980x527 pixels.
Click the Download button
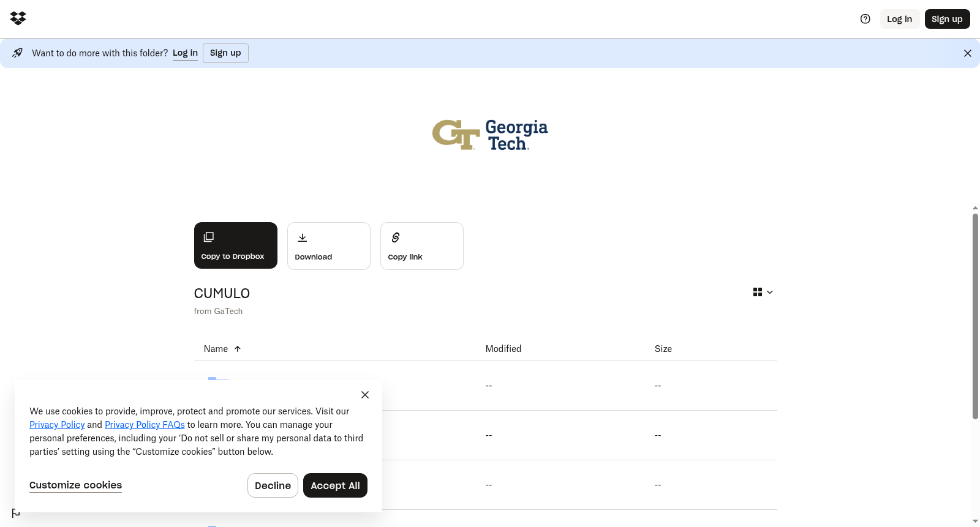coord(329,246)
